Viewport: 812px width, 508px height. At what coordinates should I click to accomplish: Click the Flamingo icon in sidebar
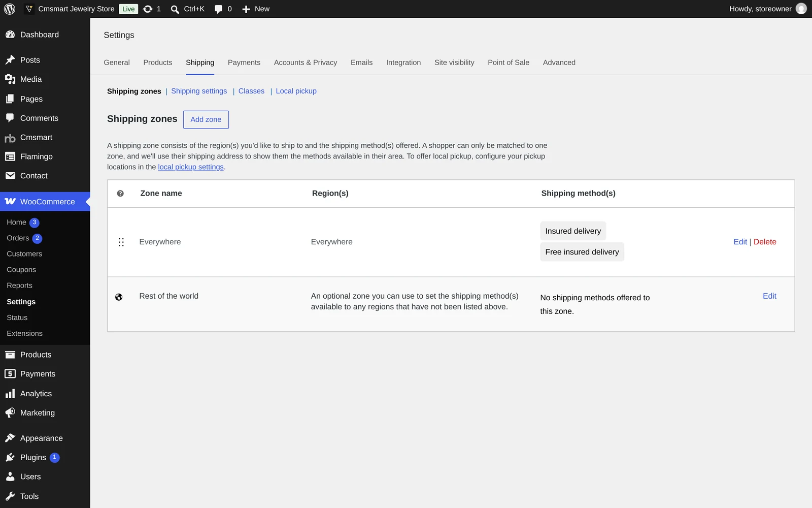point(10,156)
